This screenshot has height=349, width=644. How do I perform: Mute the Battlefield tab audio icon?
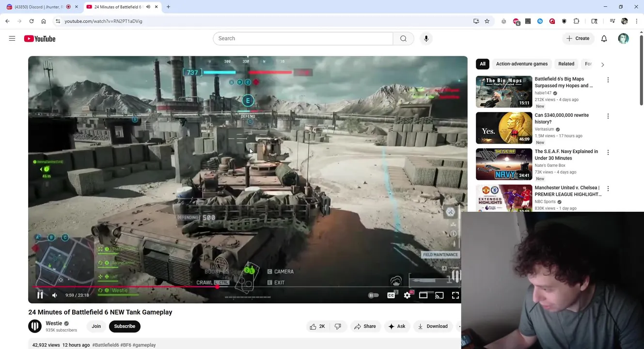click(148, 7)
